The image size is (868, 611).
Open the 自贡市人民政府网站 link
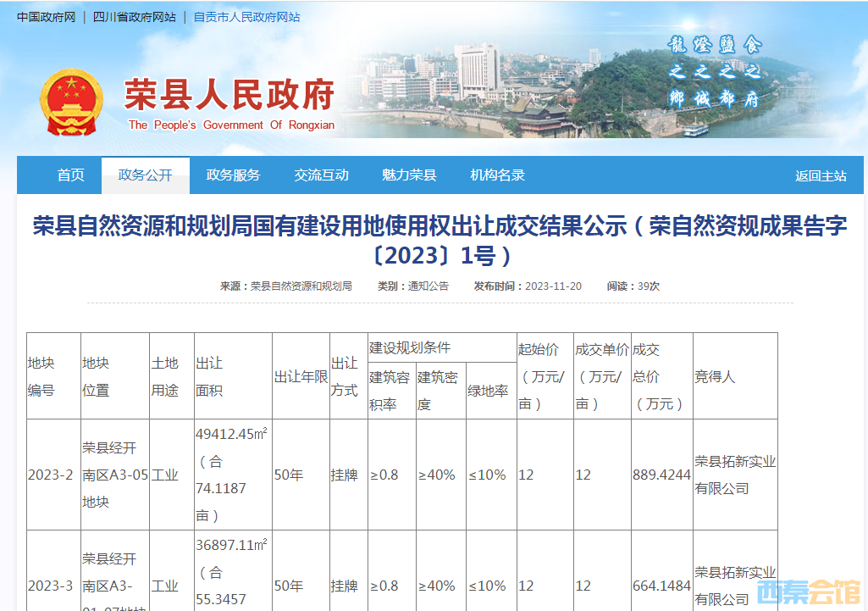point(246,17)
